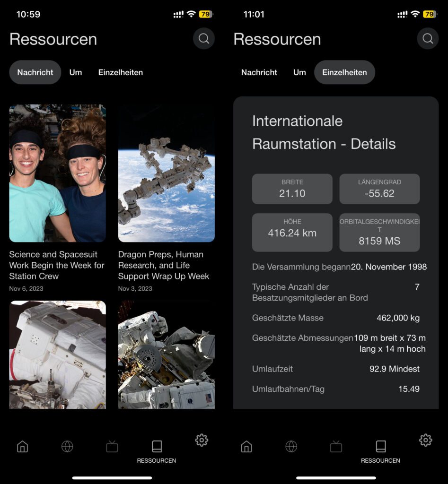Tap the search icon on the right screen

click(428, 39)
